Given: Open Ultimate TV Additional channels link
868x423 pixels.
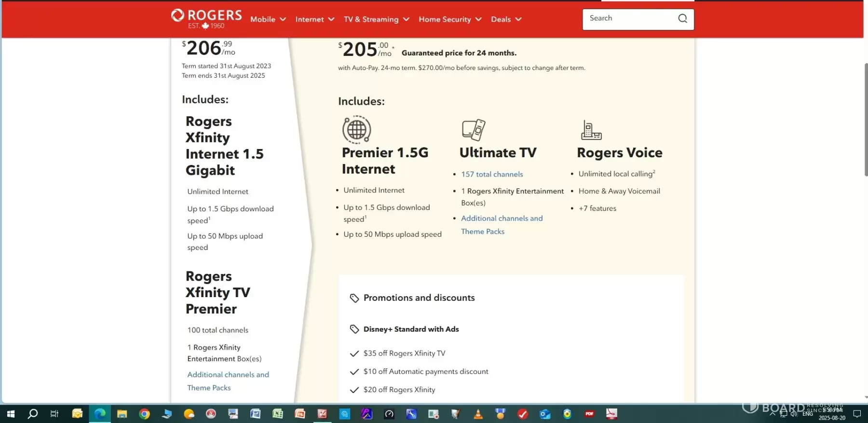Looking at the screenshot, I should (502, 218).
